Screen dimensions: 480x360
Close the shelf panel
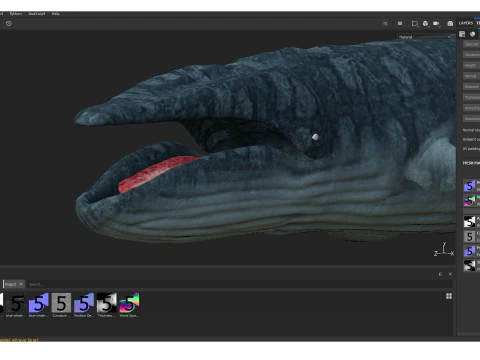(x=450, y=274)
